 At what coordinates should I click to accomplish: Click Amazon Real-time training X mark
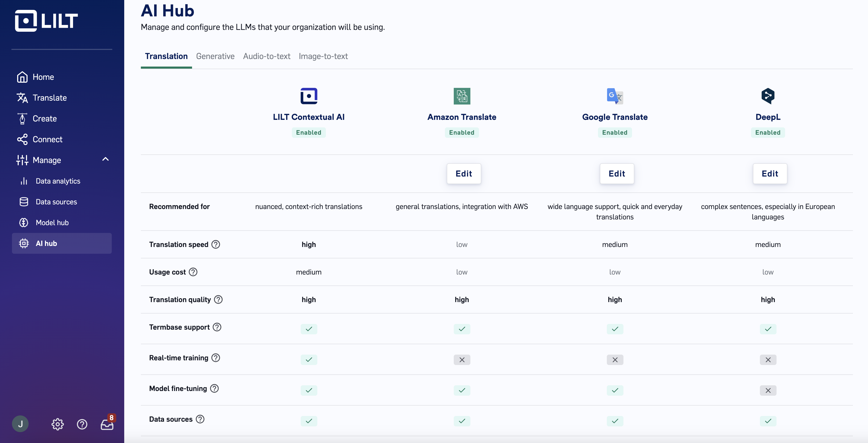click(x=462, y=360)
